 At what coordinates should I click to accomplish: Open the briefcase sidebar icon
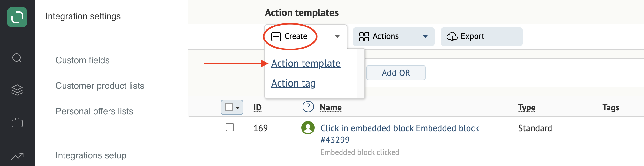coord(17,123)
